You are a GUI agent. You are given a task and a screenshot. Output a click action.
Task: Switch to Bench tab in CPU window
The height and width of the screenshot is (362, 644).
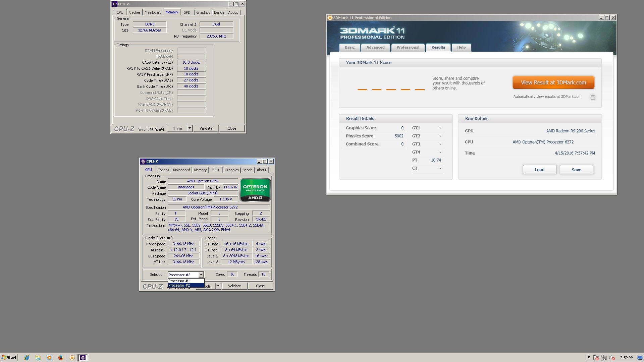[x=248, y=170]
